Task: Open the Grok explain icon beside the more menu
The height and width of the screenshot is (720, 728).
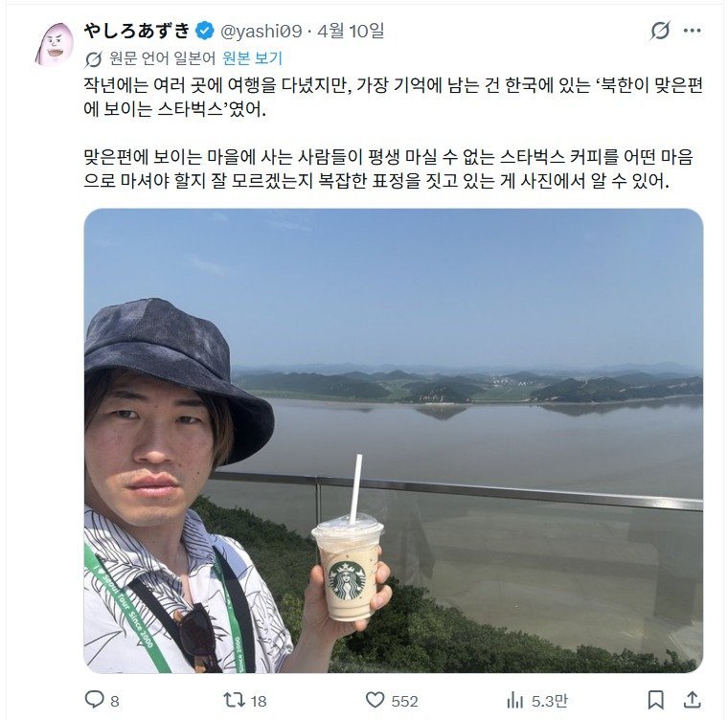Action: click(660, 31)
